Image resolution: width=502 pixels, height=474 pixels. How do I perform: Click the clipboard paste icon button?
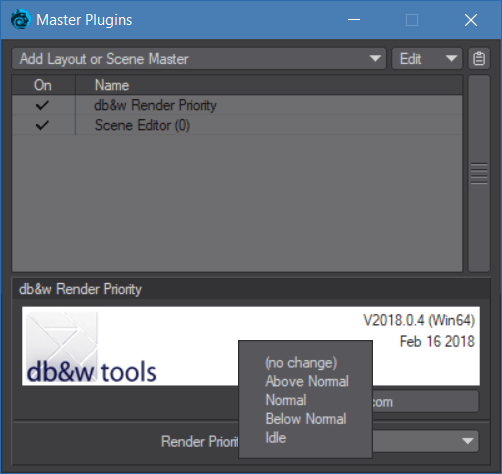coord(479,59)
